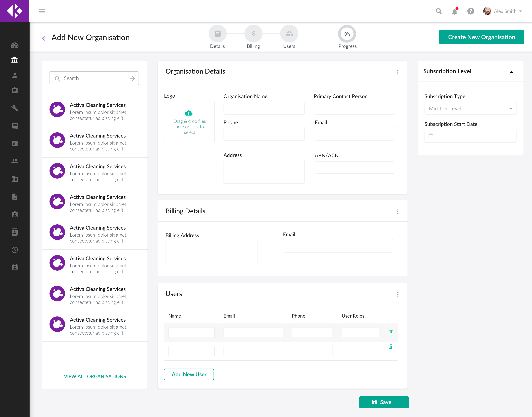Open the clock history icon in sidebar
Viewport: 532px width, 417px height.
[15, 250]
